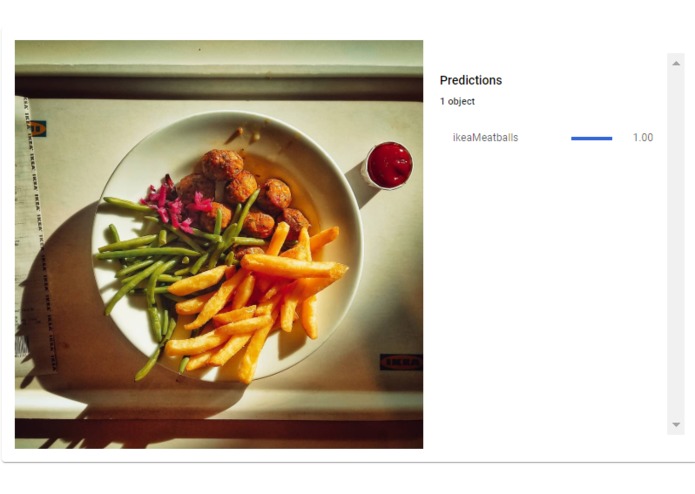695x494 pixels.
Task: Click the meatballs on the plate
Action: pyautogui.click(x=246, y=197)
